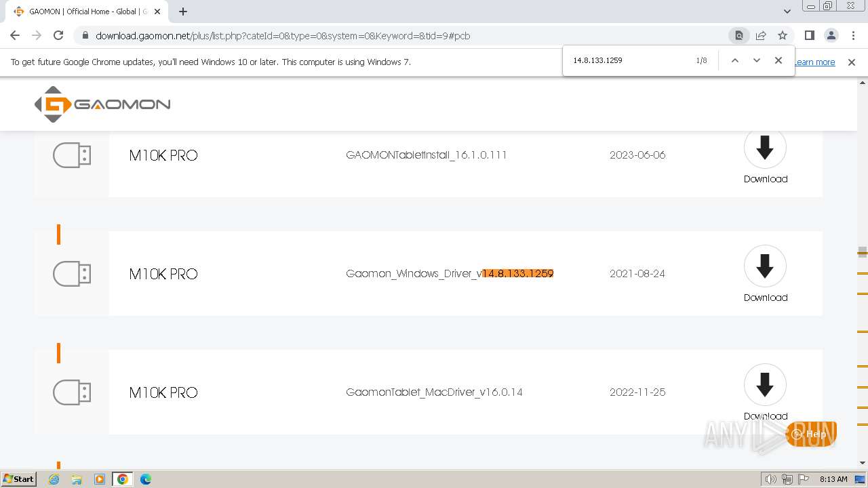The image size is (868, 488).
Task: Jump to next find result
Action: (757, 60)
